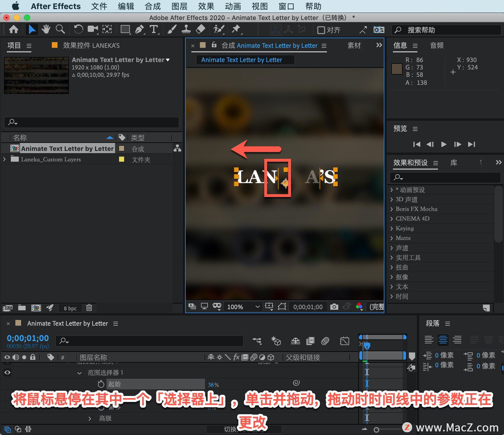Image resolution: width=504 pixels, height=435 pixels.
Task: Open the composition name dropdown in project panel
Action: [x=168, y=60]
